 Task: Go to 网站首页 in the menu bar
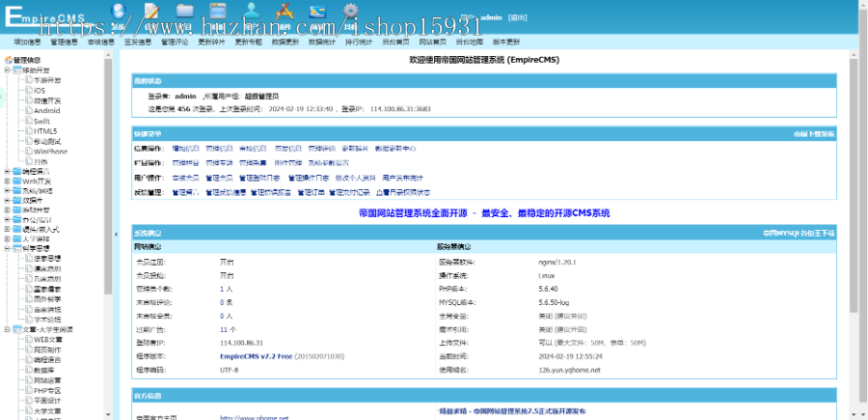(x=432, y=42)
